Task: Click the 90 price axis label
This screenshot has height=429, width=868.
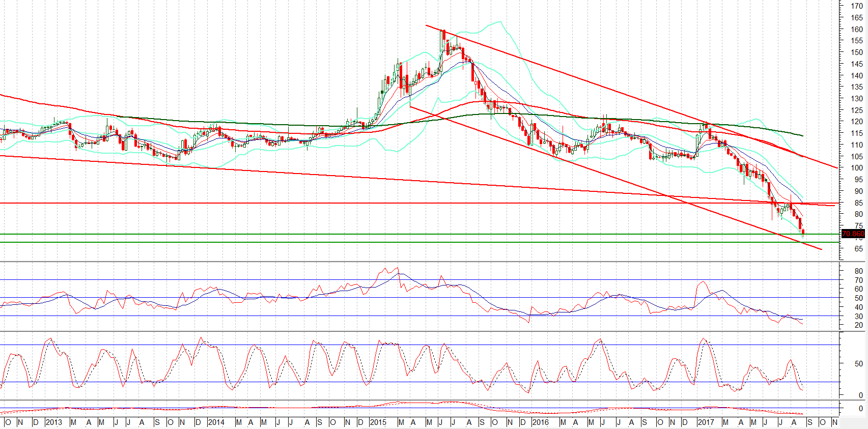Action: [859, 191]
